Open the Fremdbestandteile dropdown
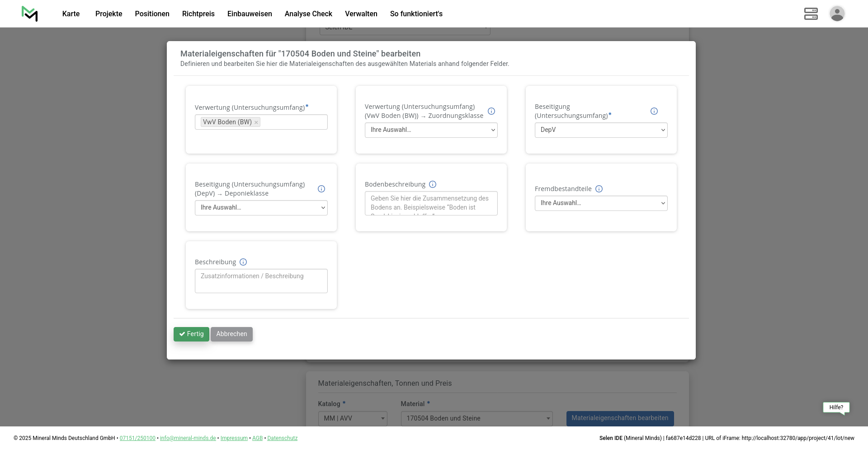This screenshot has width=868, height=449. (601, 203)
